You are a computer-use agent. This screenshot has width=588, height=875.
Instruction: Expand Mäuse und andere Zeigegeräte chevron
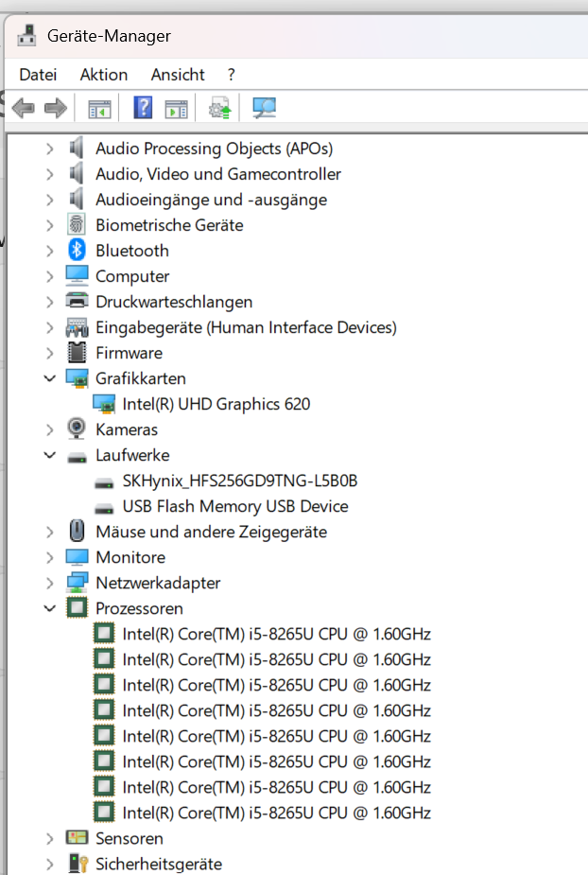pyautogui.click(x=50, y=532)
